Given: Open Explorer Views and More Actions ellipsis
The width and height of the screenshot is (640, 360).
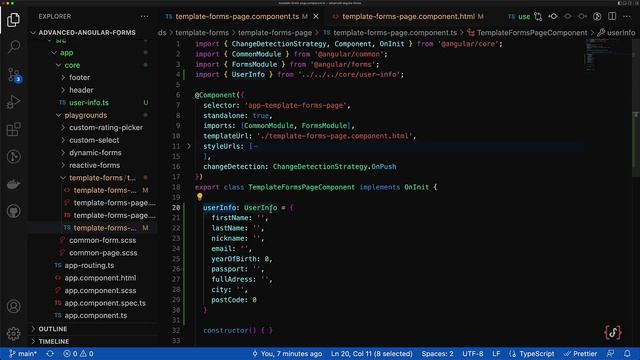Looking at the screenshot, I should (144, 16).
